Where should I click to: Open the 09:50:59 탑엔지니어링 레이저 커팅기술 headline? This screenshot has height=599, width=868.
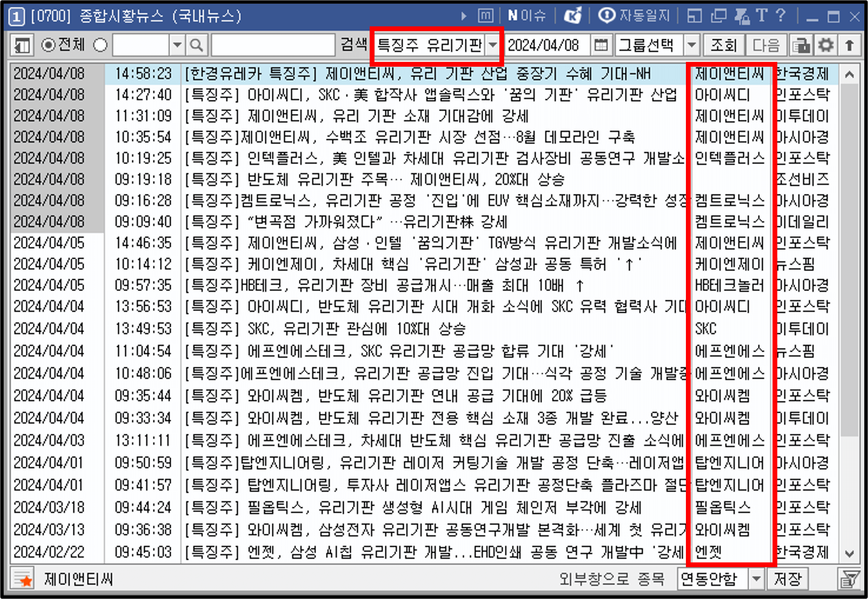pos(434,462)
